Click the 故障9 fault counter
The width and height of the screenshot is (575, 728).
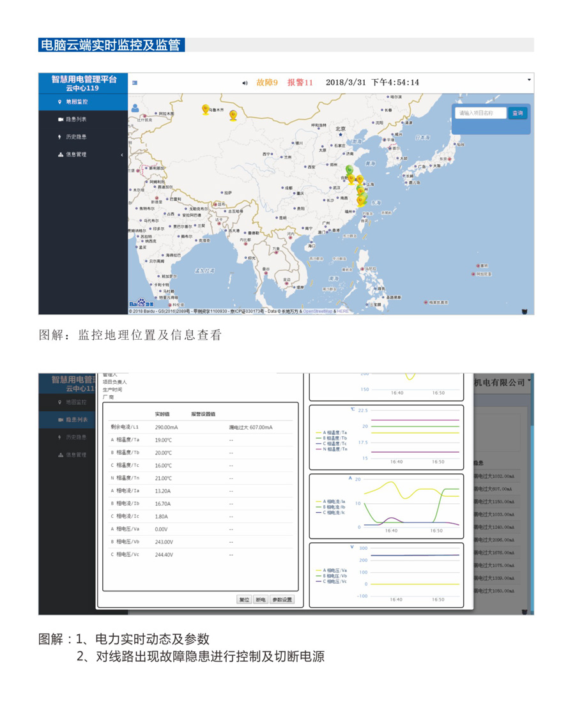[x=267, y=82]
